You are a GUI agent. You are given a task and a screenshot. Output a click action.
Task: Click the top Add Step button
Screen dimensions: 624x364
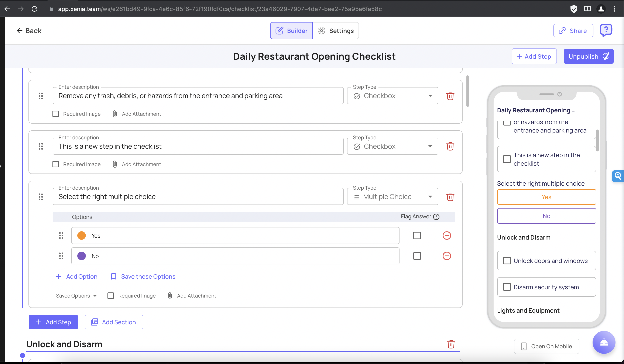534,56
